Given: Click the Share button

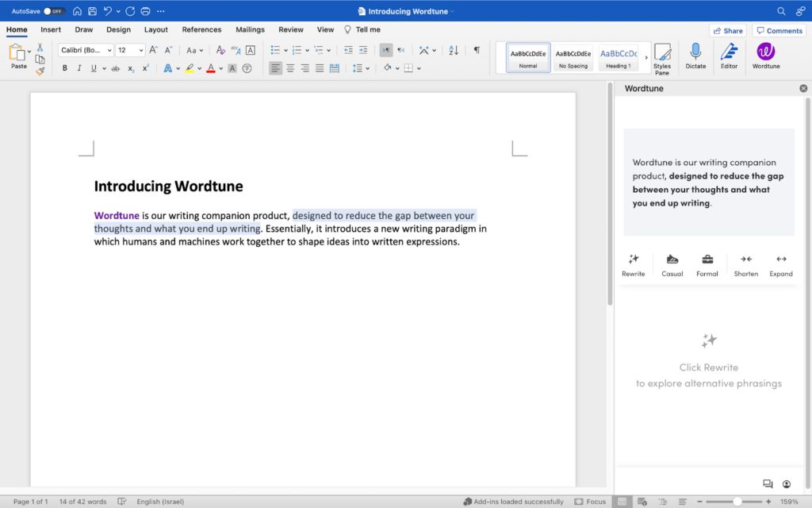Looking at the screenshot, I should click(x=728, y=31).
